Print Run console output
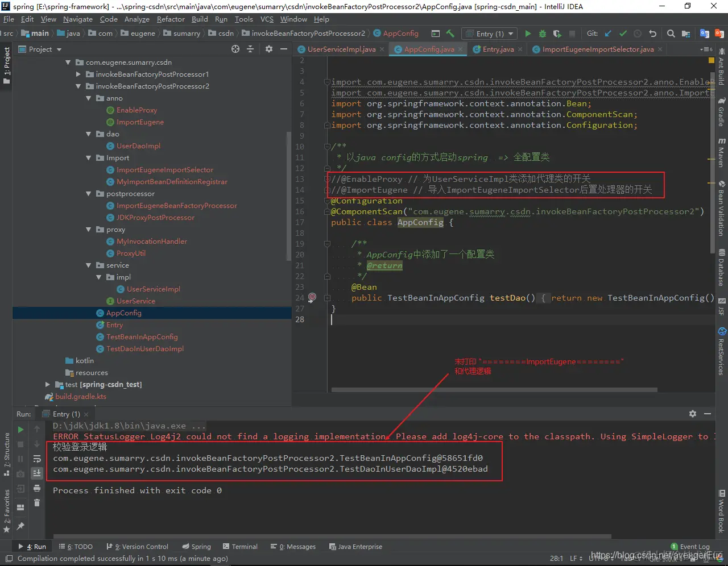 37,488
